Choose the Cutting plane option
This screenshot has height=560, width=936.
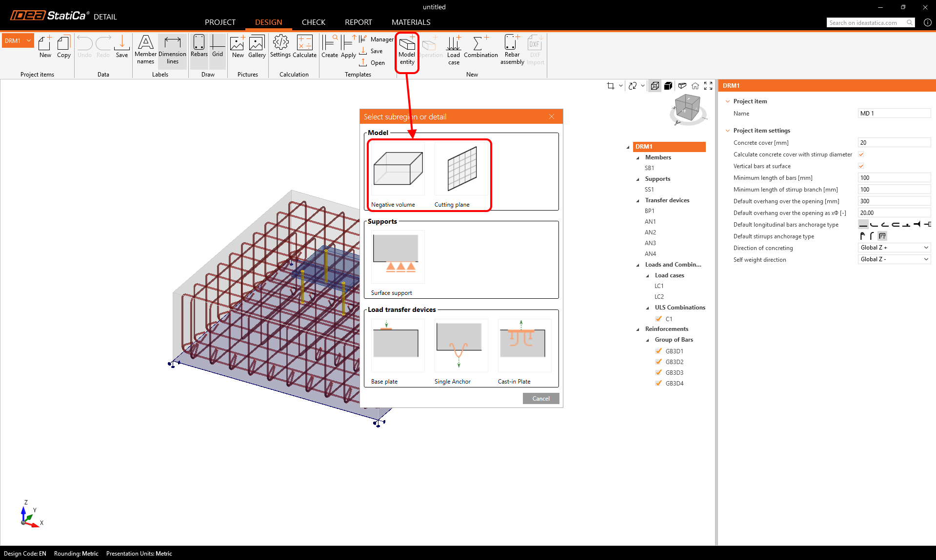point(461,171)
